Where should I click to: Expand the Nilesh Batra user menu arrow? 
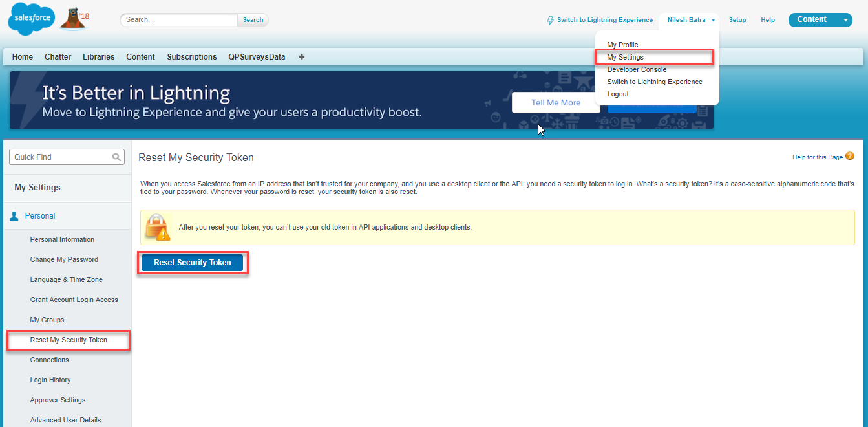coord(713,20)
